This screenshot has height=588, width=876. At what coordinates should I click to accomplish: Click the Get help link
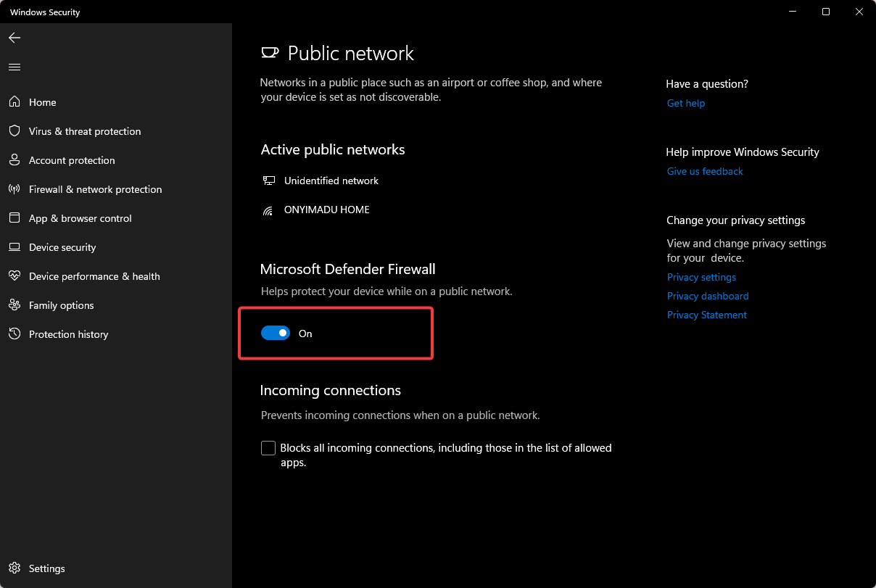pyautogui.click(x=686, y=103)
